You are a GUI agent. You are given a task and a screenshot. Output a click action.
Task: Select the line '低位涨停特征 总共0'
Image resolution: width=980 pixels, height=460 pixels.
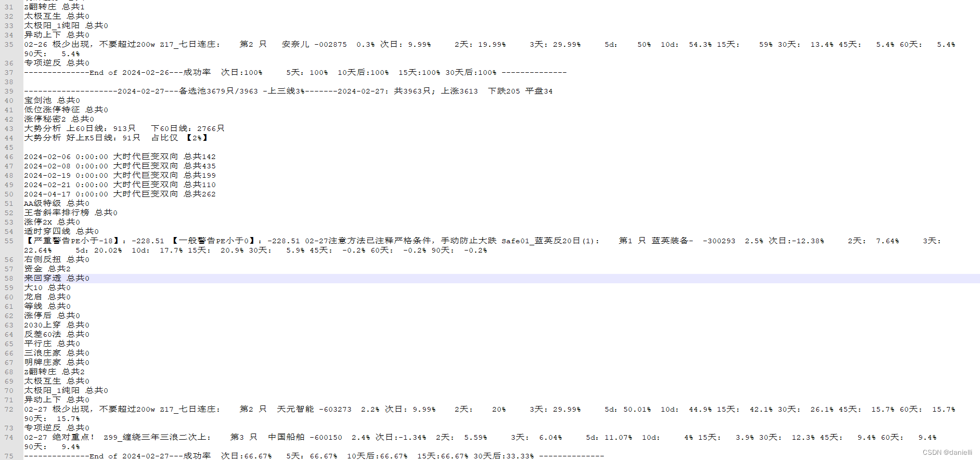66,110
